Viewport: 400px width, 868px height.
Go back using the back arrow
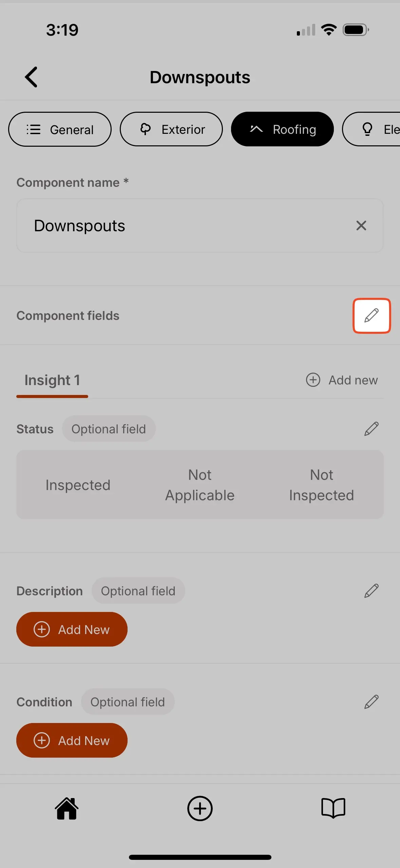[31, 77]
